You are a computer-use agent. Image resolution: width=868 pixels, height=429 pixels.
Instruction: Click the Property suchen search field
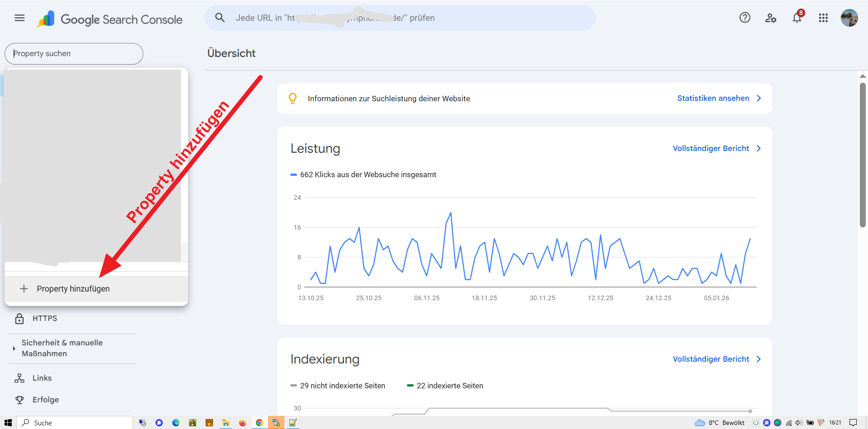pyautogui.click(x=74, y=54)
